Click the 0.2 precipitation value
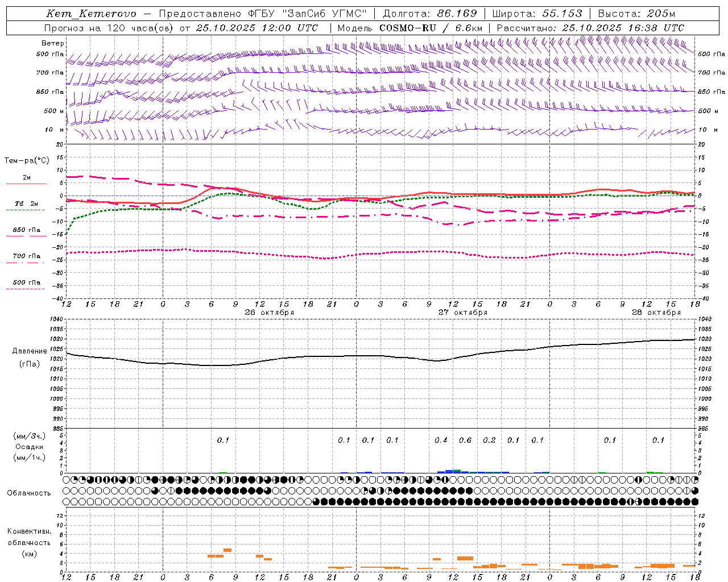The image size is (728, 582). (489, 440)
